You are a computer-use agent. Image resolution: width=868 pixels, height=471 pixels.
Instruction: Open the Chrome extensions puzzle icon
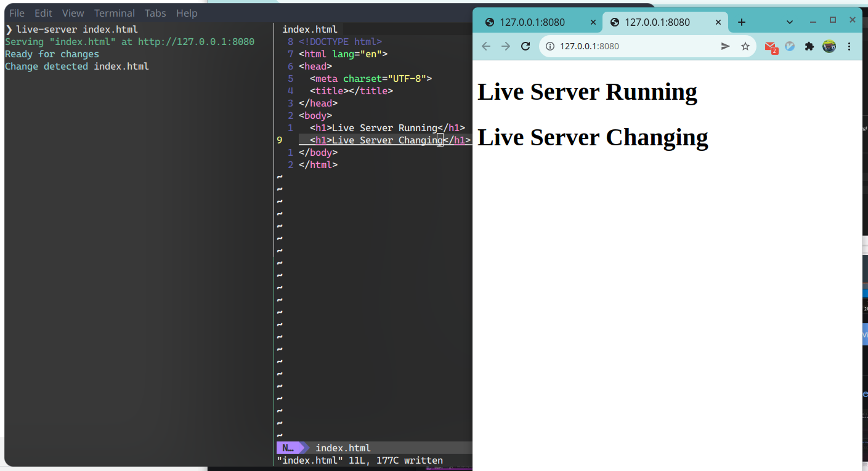(809, 46)
